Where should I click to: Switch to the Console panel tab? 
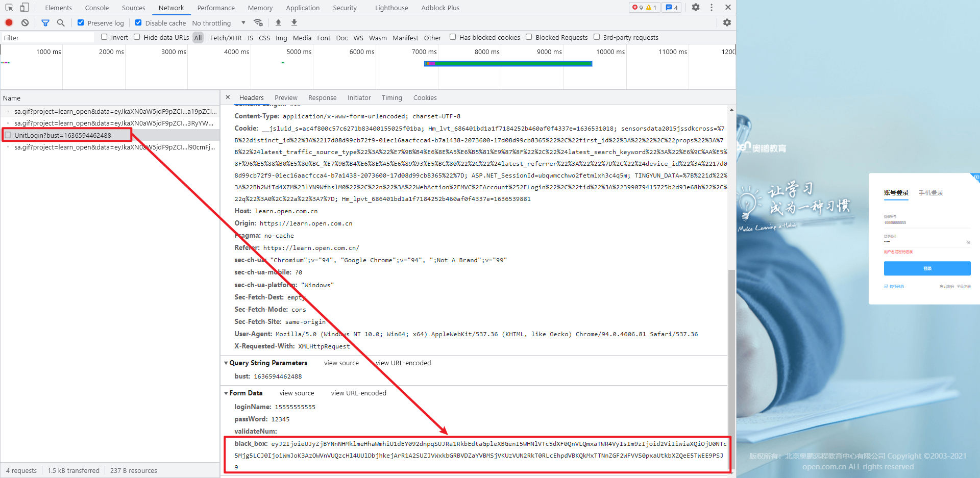97,8
